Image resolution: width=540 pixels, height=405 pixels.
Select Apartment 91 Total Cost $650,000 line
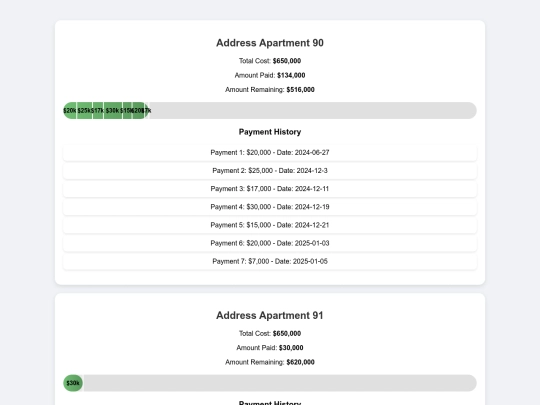[x=270, y=333]
